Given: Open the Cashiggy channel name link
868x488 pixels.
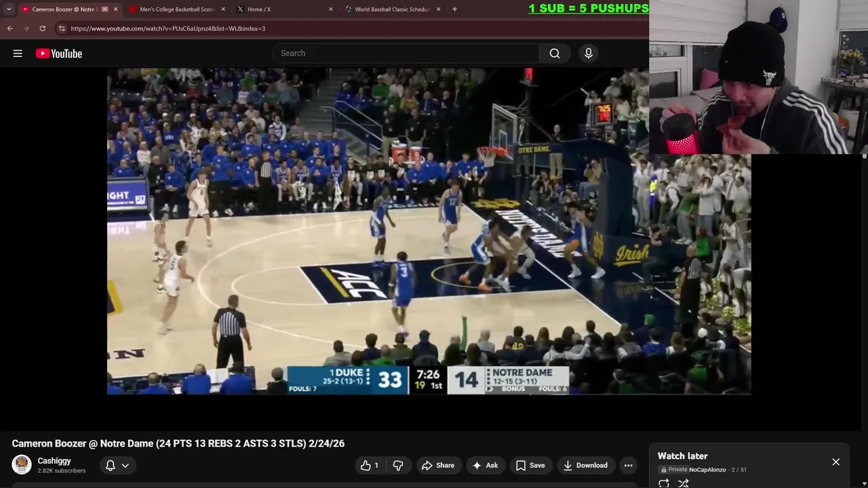Looking at the screenshot, I should click(54, 461).
